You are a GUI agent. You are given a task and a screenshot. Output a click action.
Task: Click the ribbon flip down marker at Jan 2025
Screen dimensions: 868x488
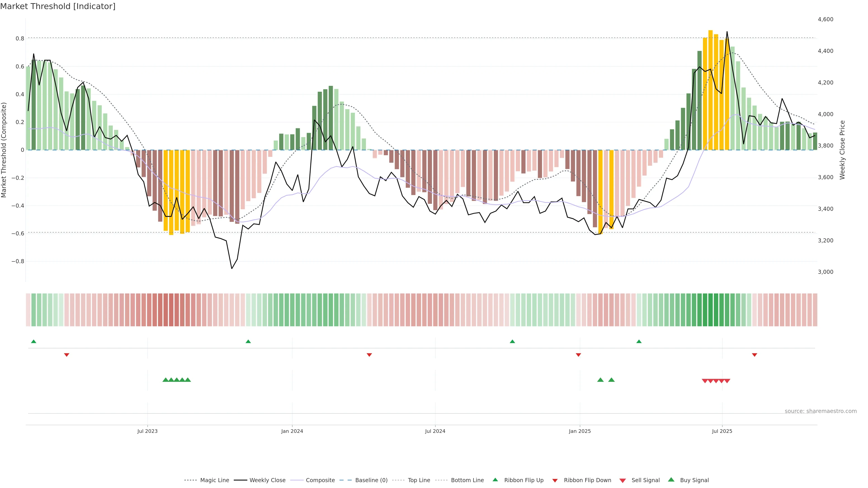579,355
